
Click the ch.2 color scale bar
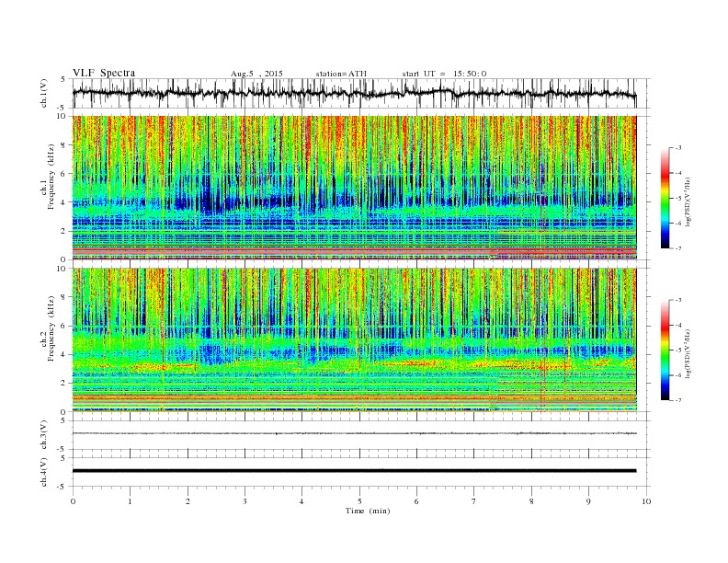click(665, 350)
